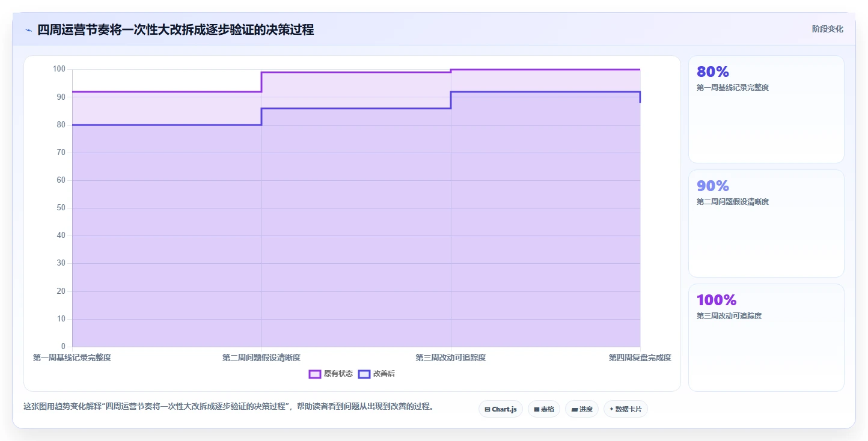Click the 表格 tag icon
The height and width of the screenshot is (441, 868).
(537, 409)
